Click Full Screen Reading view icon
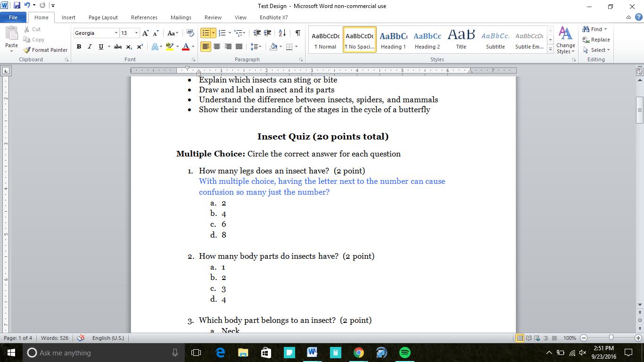This screenshot has width=644, height=362. pos(528,338)
